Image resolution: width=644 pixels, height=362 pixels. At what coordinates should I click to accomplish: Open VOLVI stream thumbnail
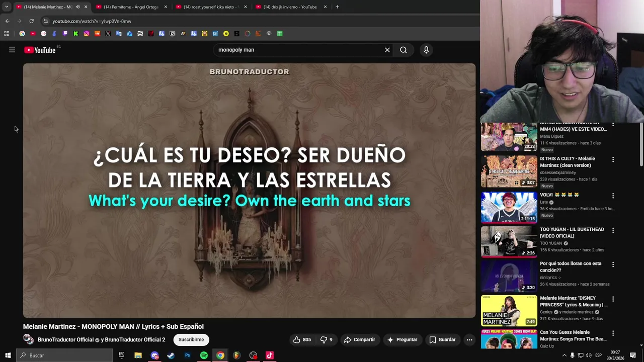(x=509, y=207)
